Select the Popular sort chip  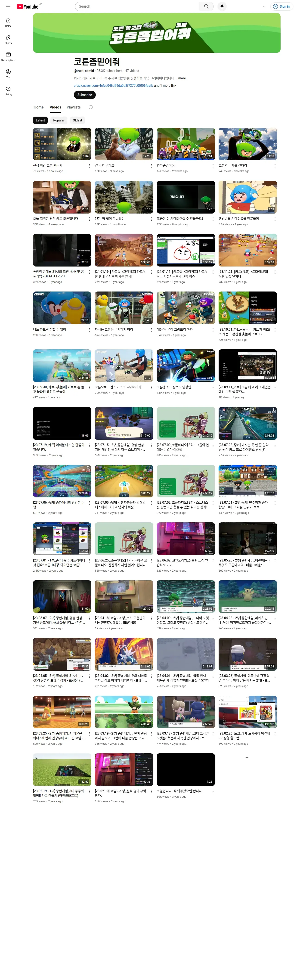point(59,120)
